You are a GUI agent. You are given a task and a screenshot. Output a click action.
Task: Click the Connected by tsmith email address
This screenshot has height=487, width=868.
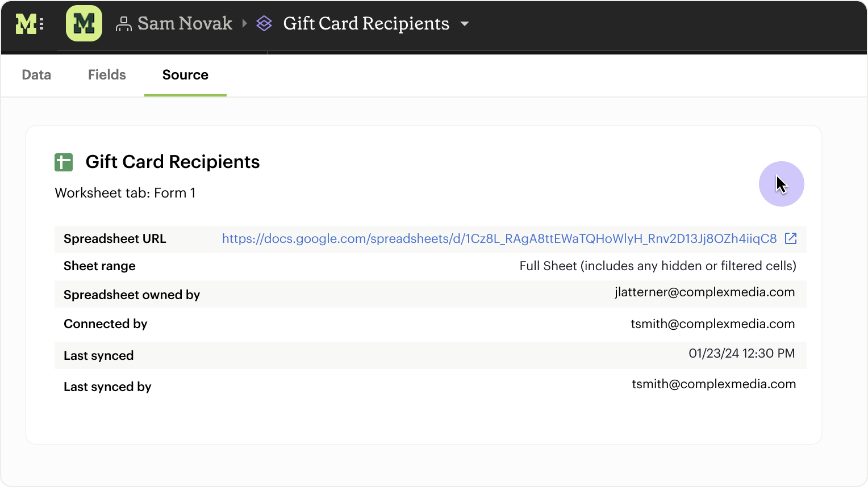(x=712, y=324)
